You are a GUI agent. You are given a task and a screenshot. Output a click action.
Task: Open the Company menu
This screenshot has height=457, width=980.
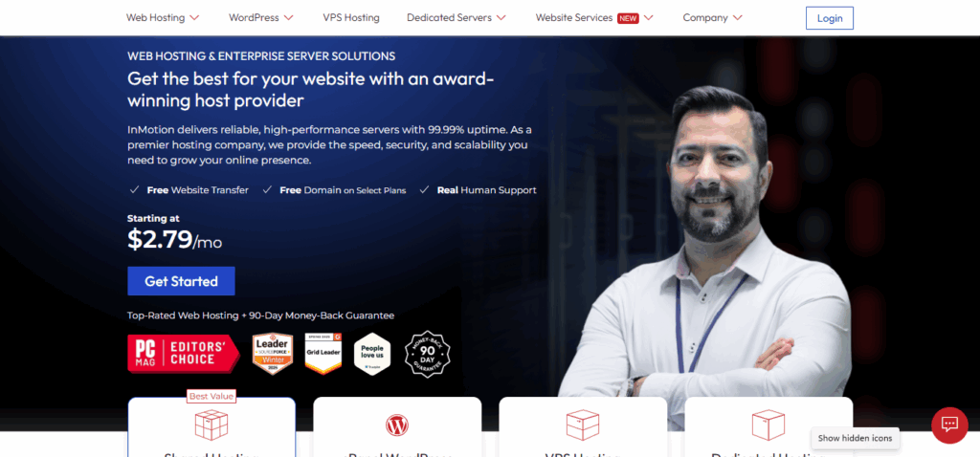705,18
